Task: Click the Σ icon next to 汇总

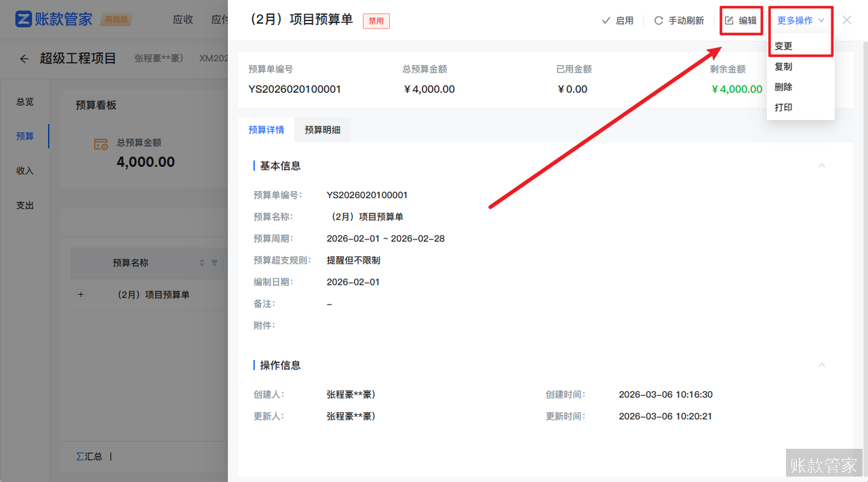Action: (80, 456)
